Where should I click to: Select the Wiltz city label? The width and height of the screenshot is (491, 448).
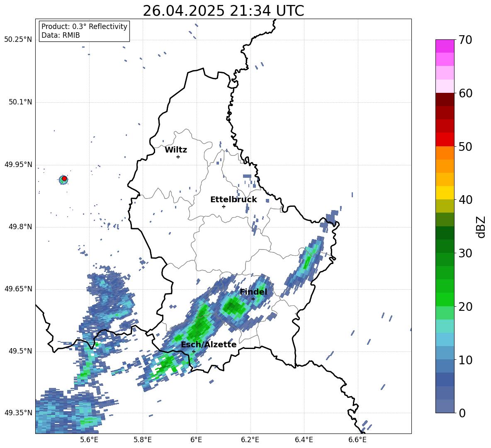click(176, 150)
